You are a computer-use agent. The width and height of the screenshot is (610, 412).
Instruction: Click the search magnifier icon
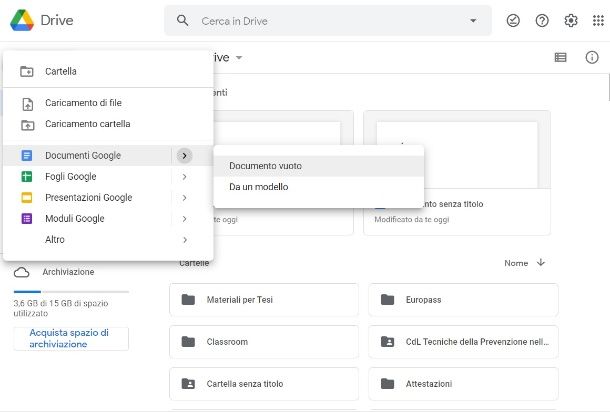tap(182, 20)
